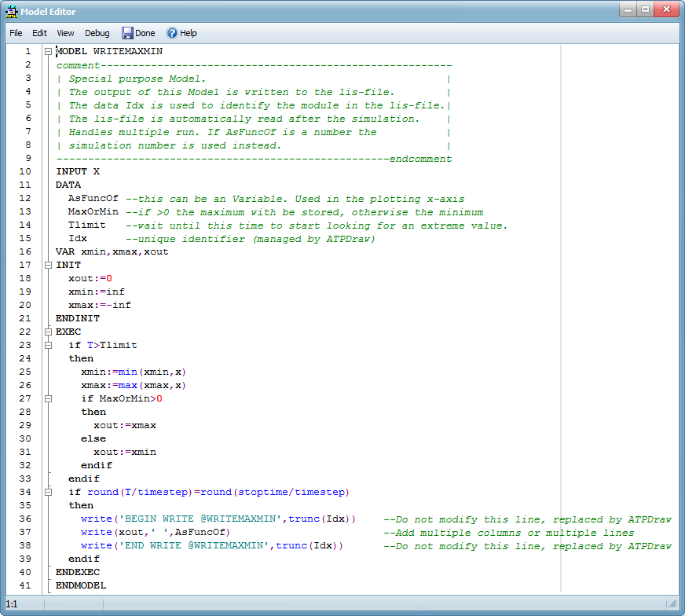
Task: Close the Model Editor window
Action: 666,9
